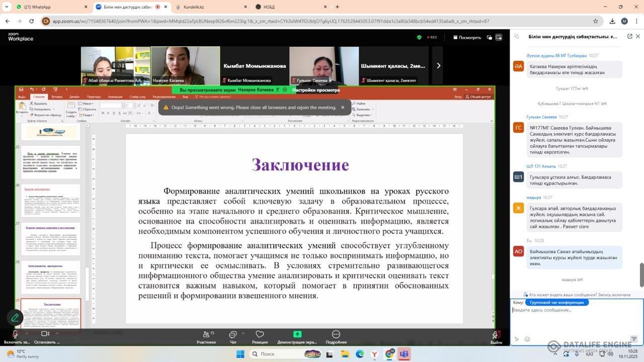This screenshot has width=644, height=362.
Task: Toggle the camera video off
Action: [45, 334]
